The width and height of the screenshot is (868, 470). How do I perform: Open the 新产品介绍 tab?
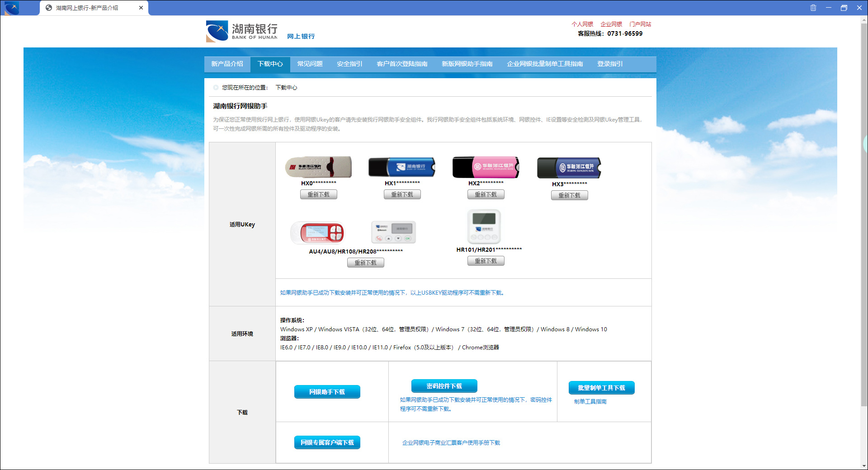[227, 64]
